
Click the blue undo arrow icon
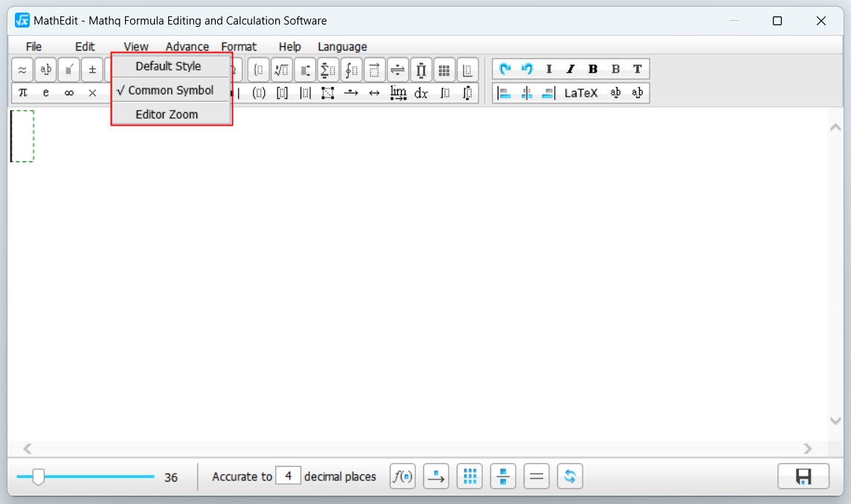527,69
